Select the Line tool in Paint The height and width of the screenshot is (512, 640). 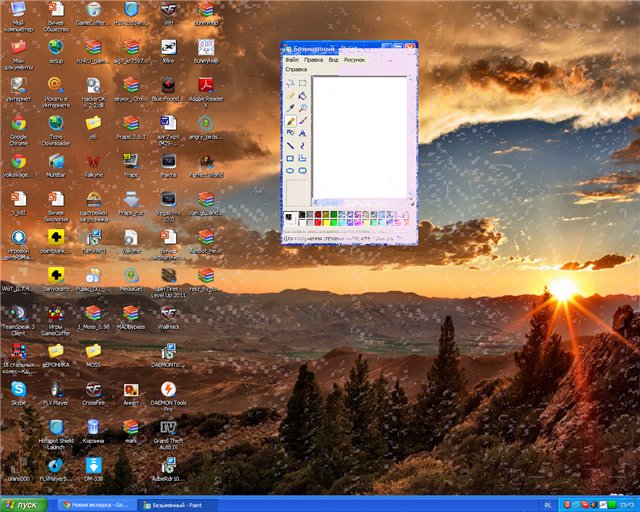291,145
